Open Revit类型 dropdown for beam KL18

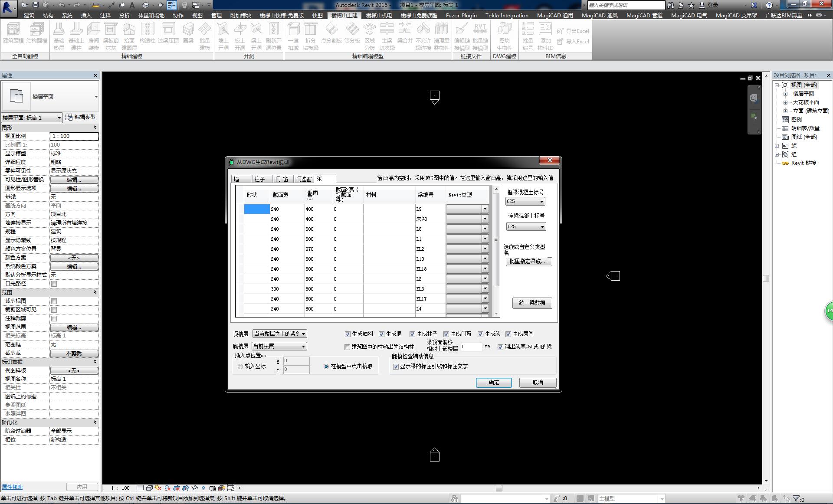click(485, 269)
